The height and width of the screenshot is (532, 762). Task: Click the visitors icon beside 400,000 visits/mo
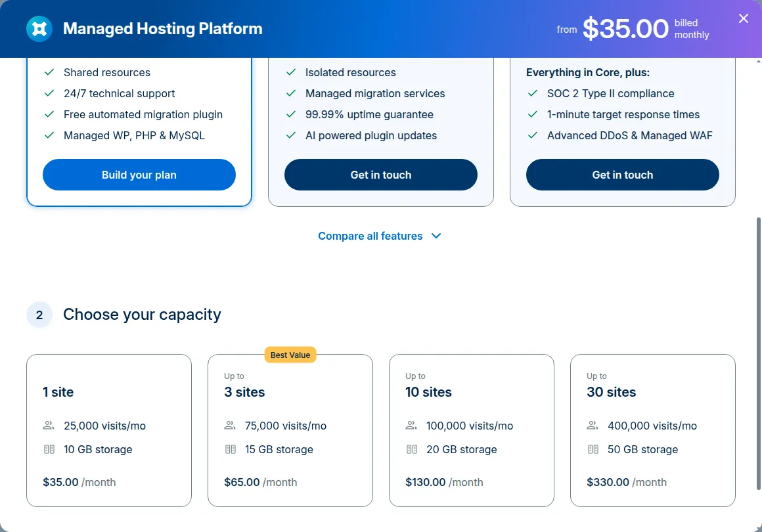pos(593,426)
